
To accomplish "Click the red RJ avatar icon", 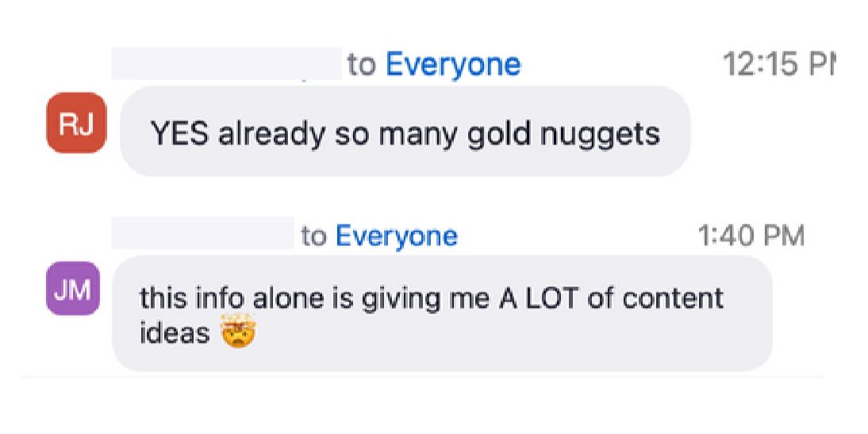I will point(76,123).
